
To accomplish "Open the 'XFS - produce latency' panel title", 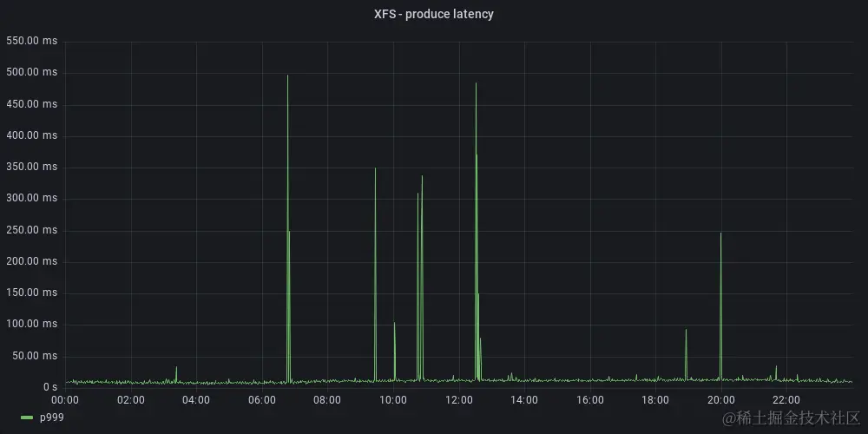I will [x=433, y=15].
